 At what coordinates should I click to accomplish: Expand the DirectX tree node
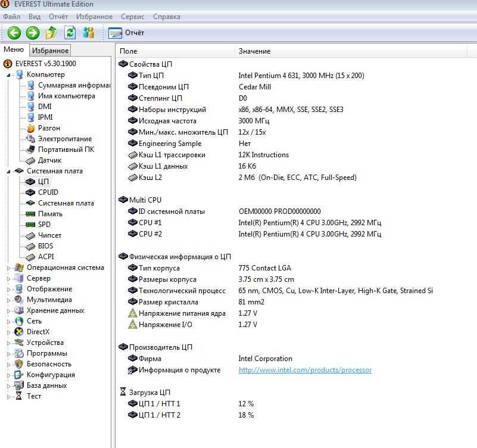(8, 332)
